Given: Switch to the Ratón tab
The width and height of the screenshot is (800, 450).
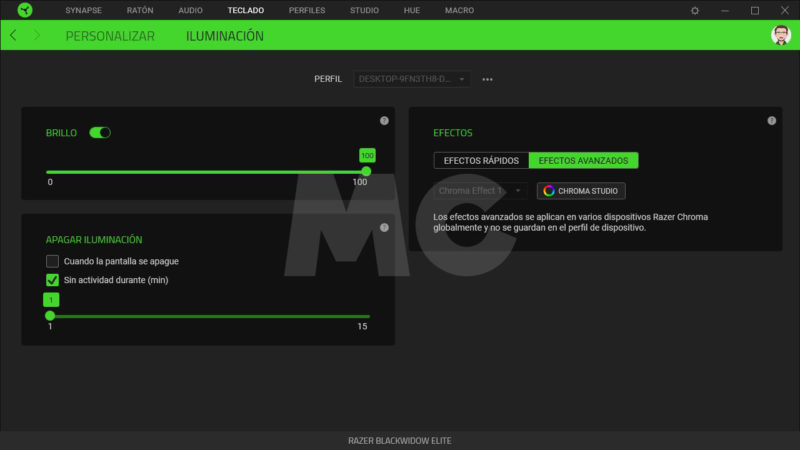Looking at the screenshot, I should coord(140,10).
